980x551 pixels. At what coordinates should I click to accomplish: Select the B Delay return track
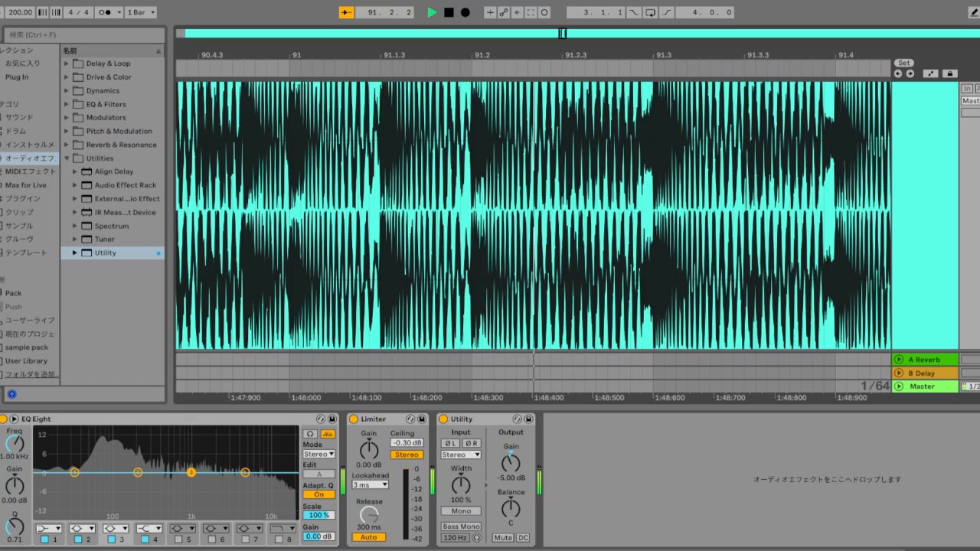925,373
